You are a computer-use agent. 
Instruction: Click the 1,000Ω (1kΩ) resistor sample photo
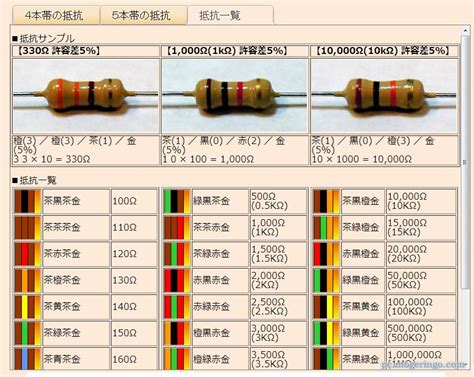point(234,96)
